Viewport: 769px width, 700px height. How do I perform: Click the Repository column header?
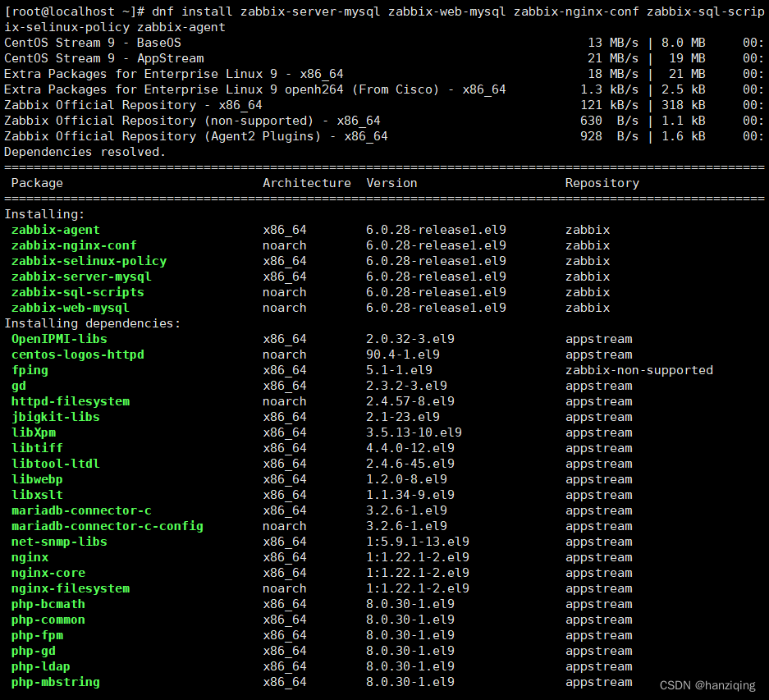tap(602, 183)
